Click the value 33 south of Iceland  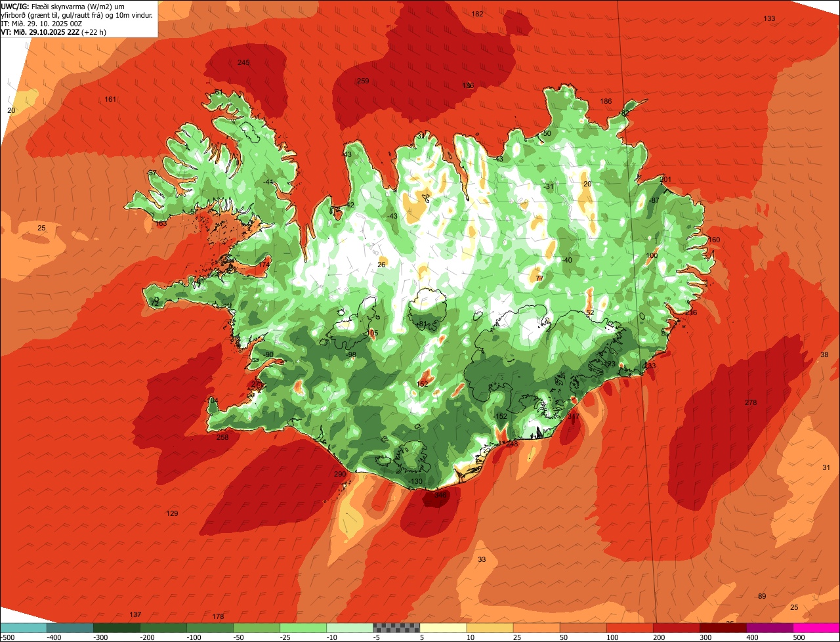[482, 559]
